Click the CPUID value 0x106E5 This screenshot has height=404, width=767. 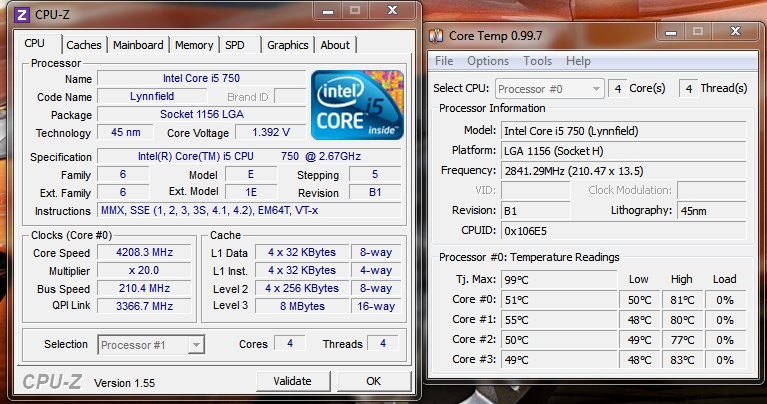click(624, 231)
